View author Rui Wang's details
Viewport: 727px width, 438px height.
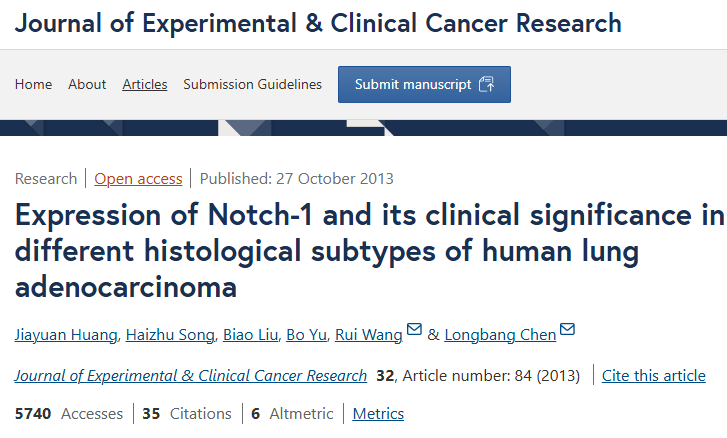pos(369,335)
